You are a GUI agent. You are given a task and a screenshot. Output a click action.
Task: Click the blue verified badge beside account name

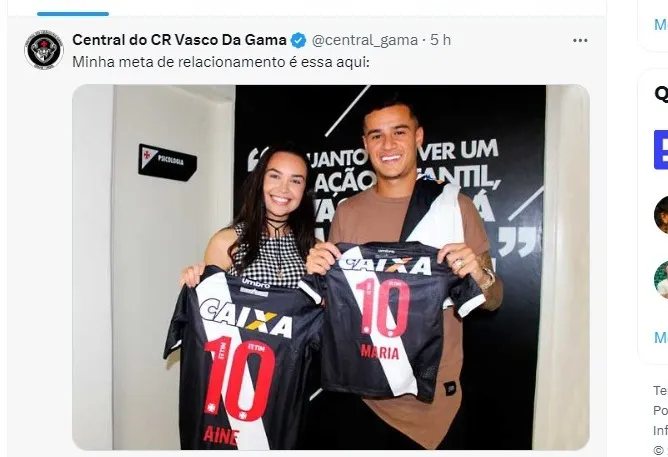[x=298, y=40]
